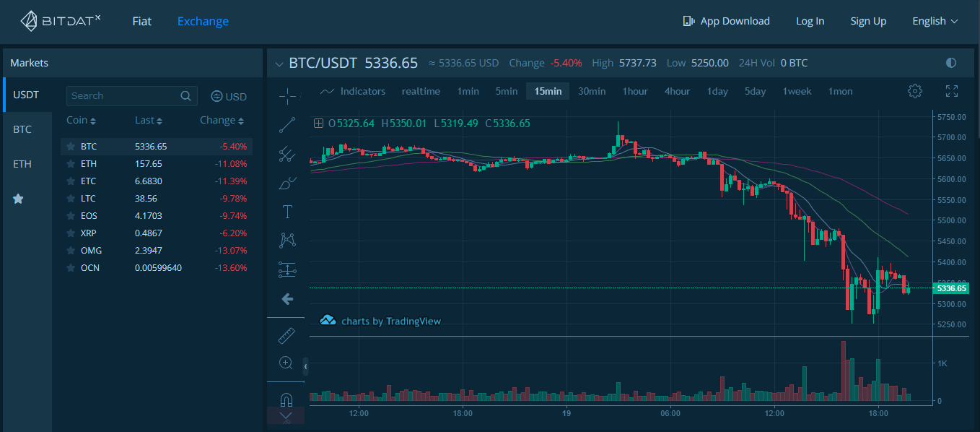The width and height of the screenshot is (980, 432).
Task: Select the trend line drawing tool
Action: tap(287, 125)
